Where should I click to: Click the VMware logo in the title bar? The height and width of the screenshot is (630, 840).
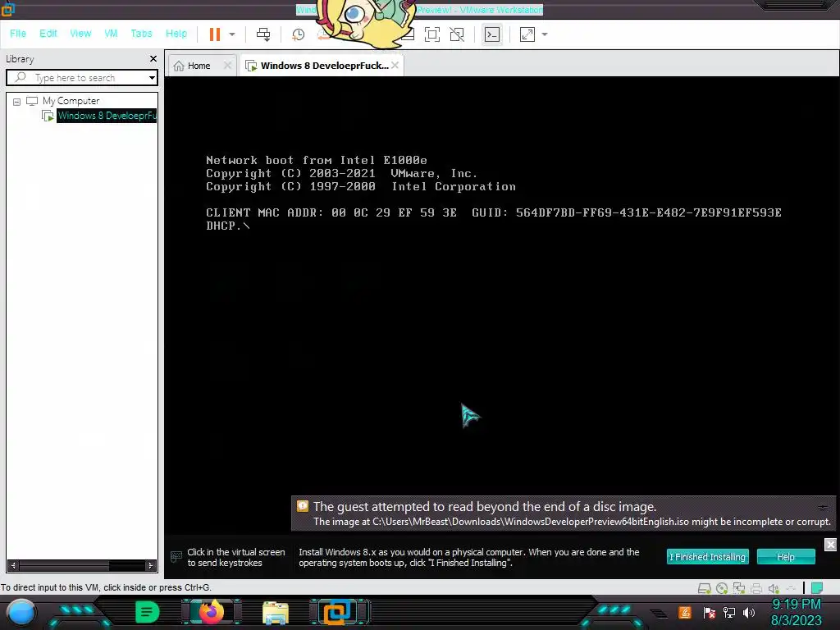click(x=7, y=9)
